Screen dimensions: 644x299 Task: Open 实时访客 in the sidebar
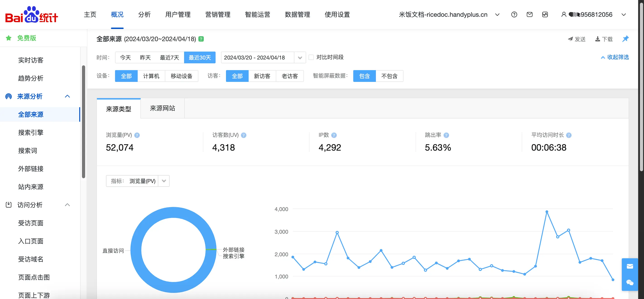31,60
